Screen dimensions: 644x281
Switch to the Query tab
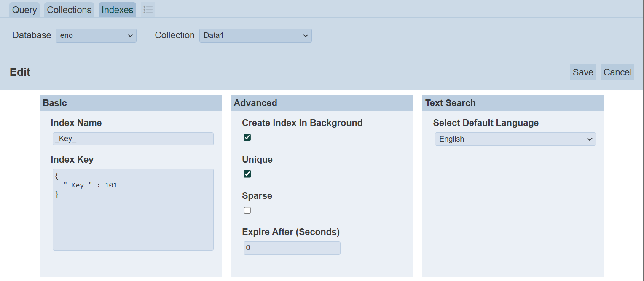coord(24,10)
